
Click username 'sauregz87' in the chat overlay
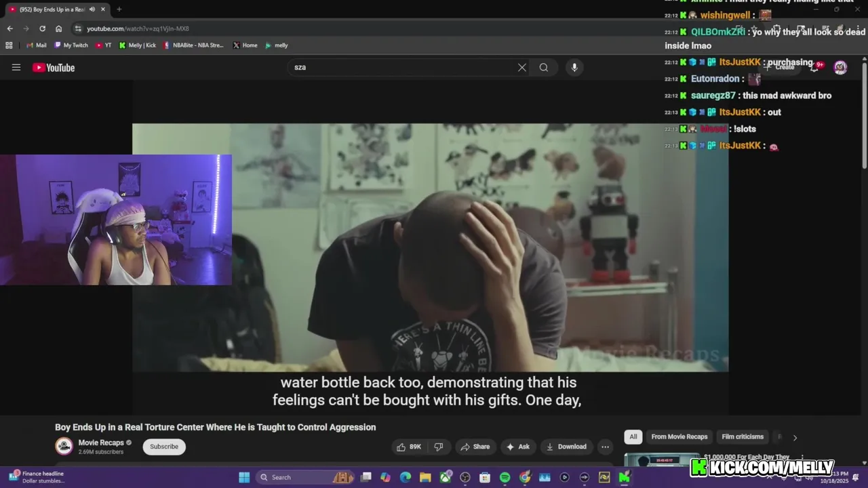(713, 96)
